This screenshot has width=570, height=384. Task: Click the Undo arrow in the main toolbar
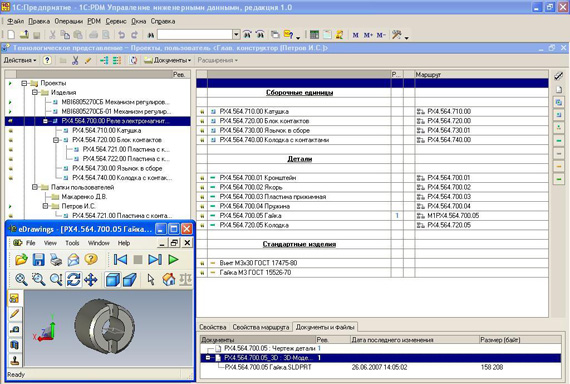pos(121,35)
